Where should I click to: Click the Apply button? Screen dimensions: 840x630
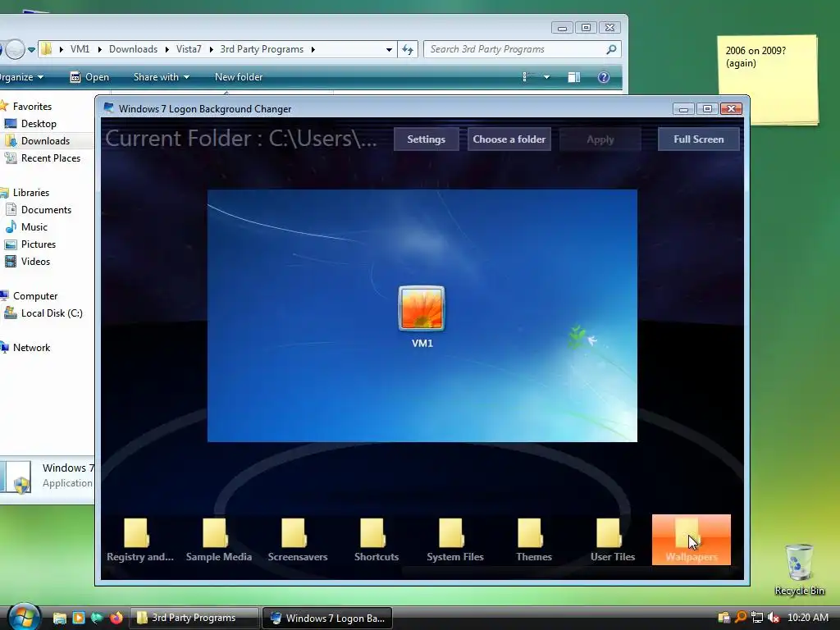click(600, 139)
